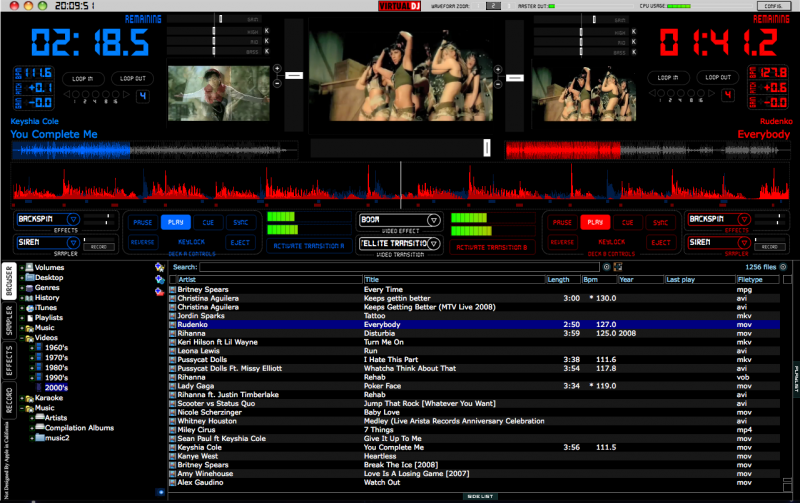This screenshot has width=800, height=503.
Task: Switch to the Browser side tab
Action: 9,281
